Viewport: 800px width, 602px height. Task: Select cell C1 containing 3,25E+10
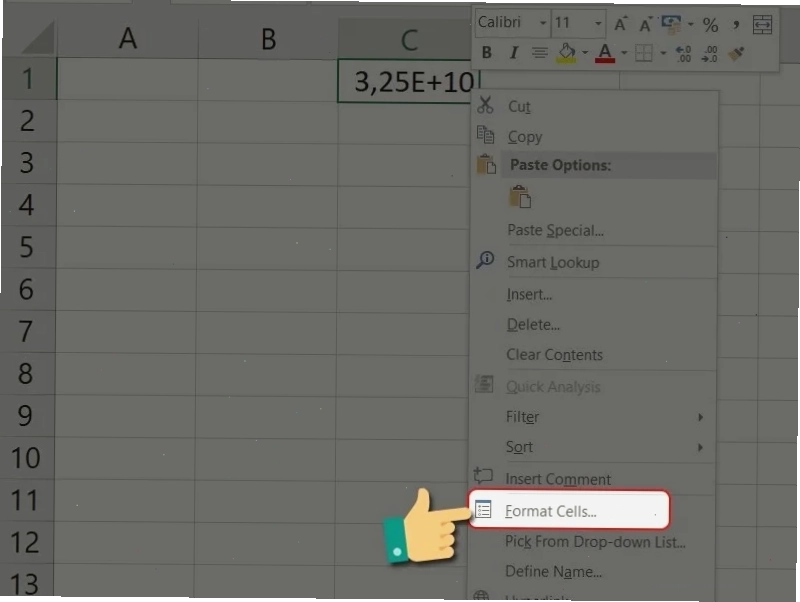409,81
